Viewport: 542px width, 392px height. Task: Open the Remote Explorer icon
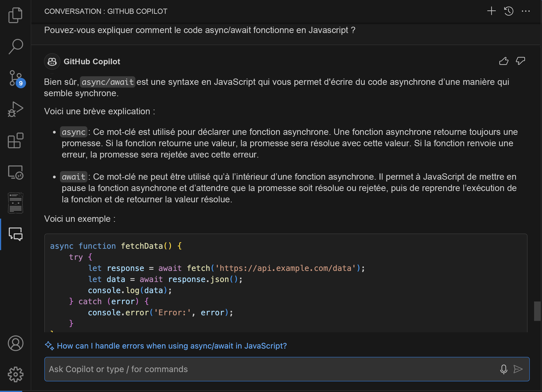pos(16,172)
